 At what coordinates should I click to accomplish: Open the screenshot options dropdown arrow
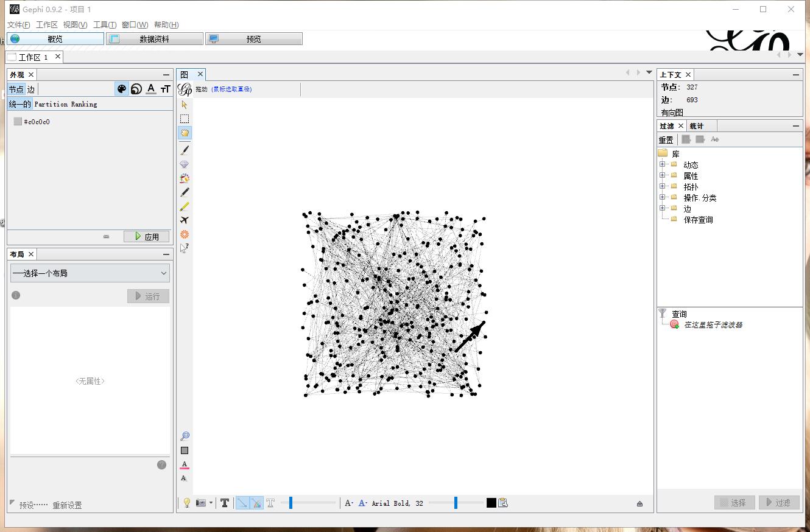point(211,503)
